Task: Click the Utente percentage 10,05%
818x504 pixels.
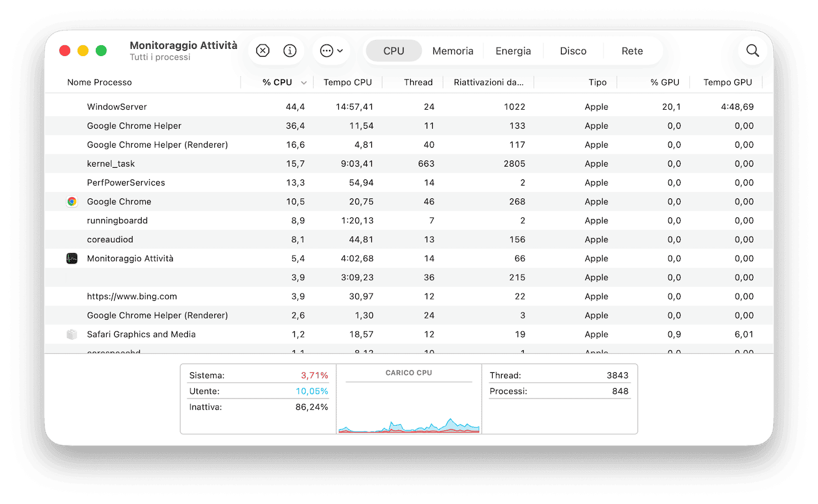Action: pyautogui.click(x=312, y=391)
